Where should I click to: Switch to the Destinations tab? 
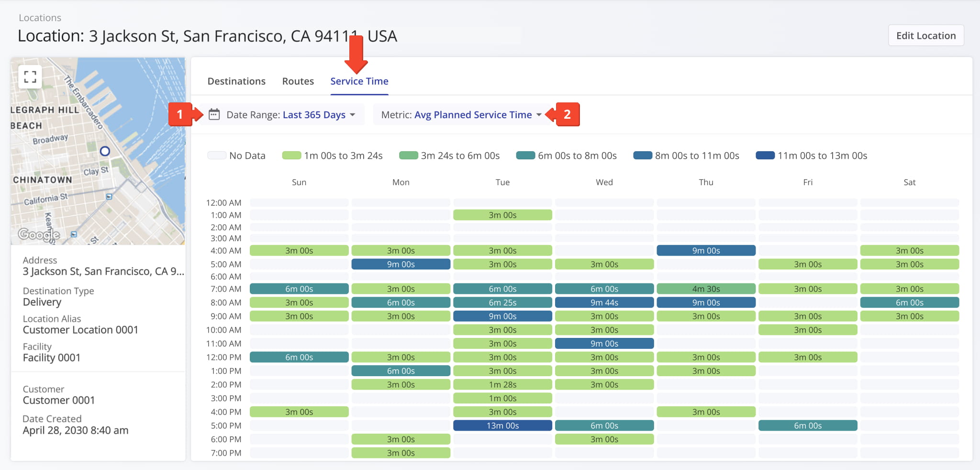coord(236,81)
